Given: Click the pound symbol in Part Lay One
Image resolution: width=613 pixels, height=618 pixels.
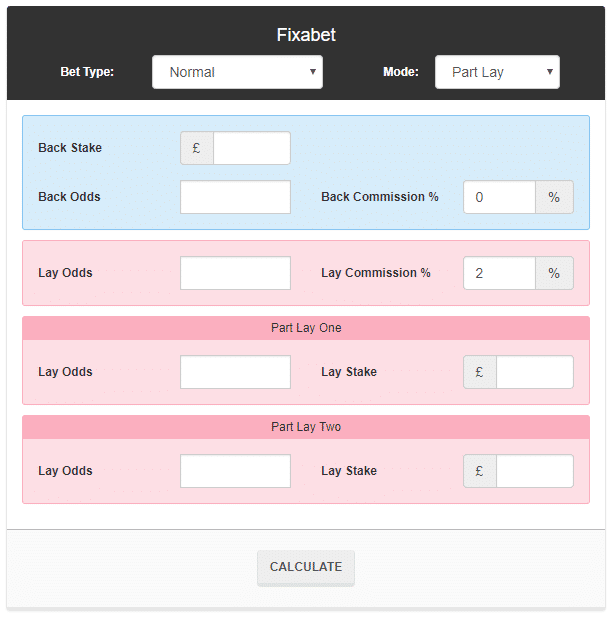Looking at the screenshot, I should click(480, 372).
